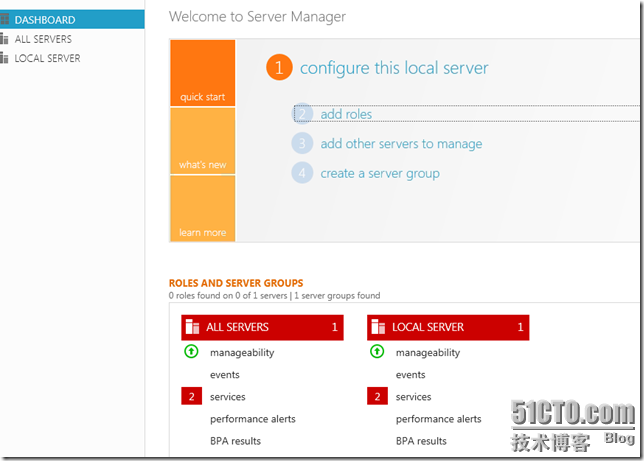644x461 pixels.
Task: Click red services badge under Local Server
Action: tap(377, 396)
